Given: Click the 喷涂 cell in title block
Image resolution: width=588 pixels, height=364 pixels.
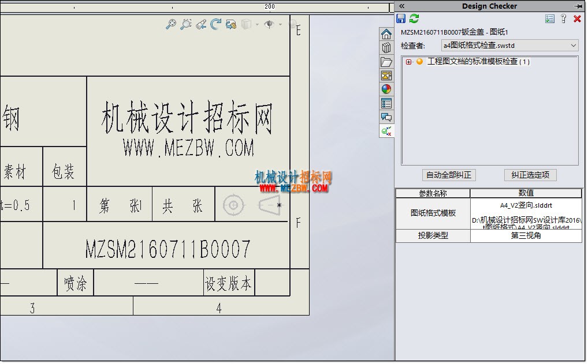Looking at the screenshot, I should click(x=75, y=283).
